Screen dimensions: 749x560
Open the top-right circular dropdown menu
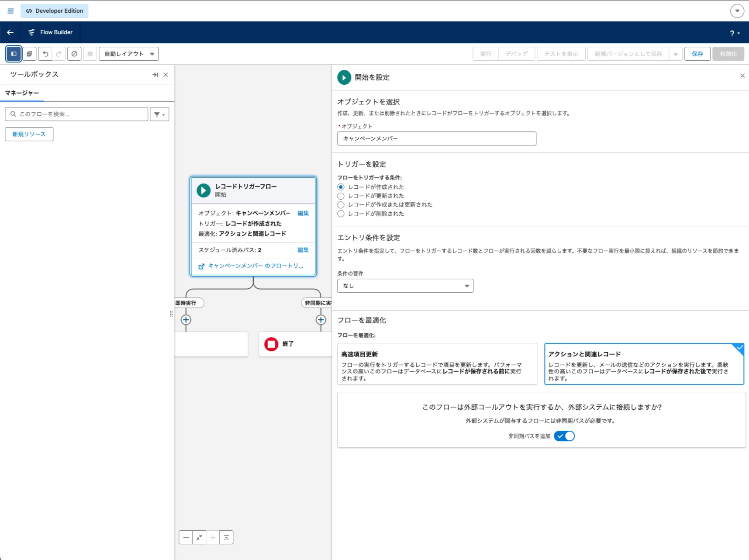[737, 11]
